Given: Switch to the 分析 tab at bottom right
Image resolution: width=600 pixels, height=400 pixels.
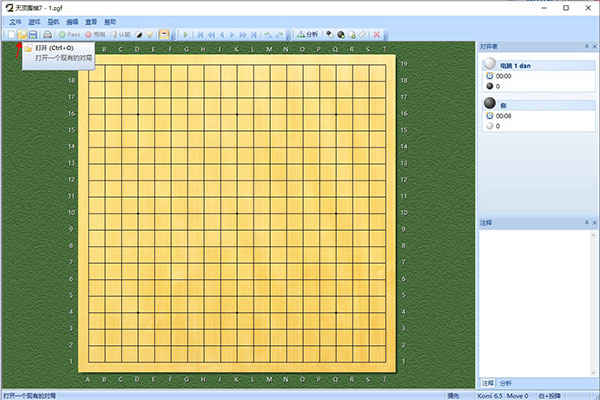Looking at the screenshot, I should point(505,383).
